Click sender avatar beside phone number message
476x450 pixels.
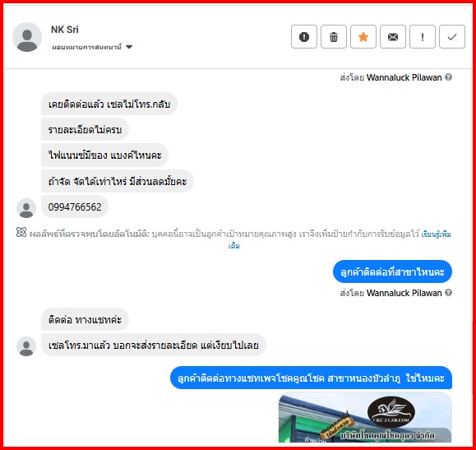pos(26,208)
